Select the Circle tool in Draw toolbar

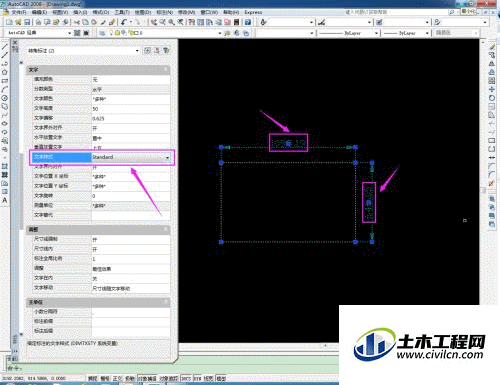pos(5,98)
